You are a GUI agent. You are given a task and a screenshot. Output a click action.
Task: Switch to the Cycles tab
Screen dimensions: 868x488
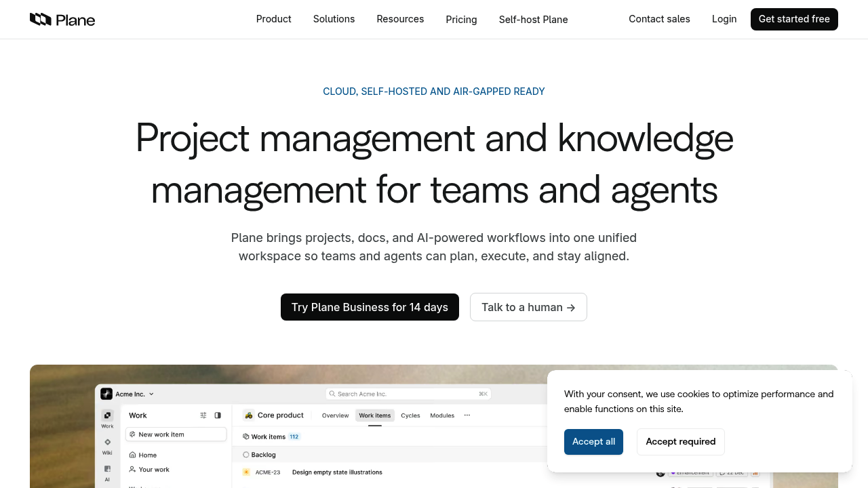click(410, 415)
